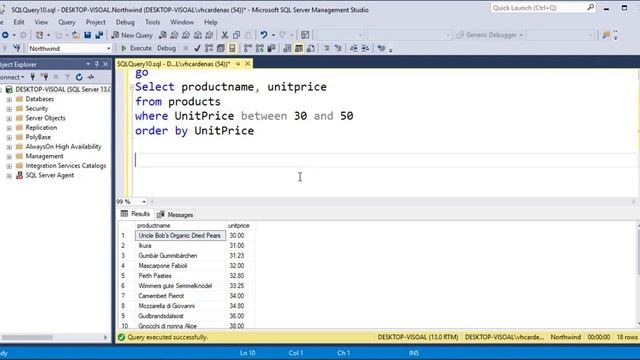Screen dimensions: 640x360
Task: Expand the Server Objects node
Action: (9, 118)
